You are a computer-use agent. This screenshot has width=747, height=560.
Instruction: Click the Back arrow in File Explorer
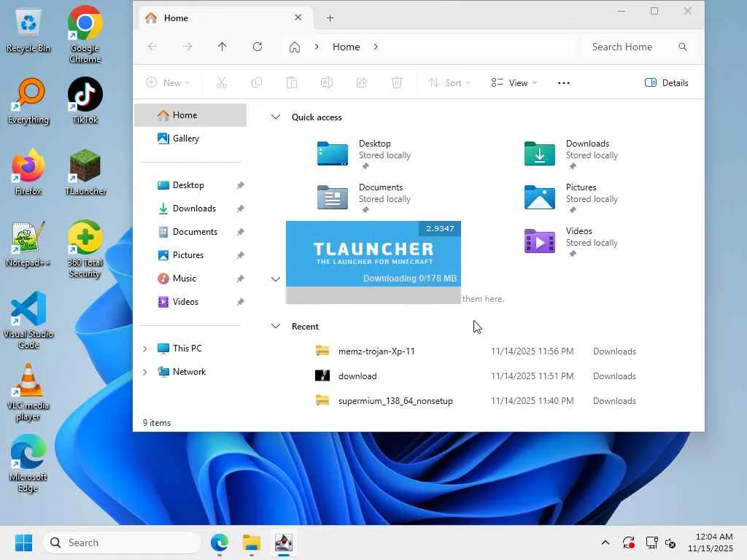coord(152,47)
